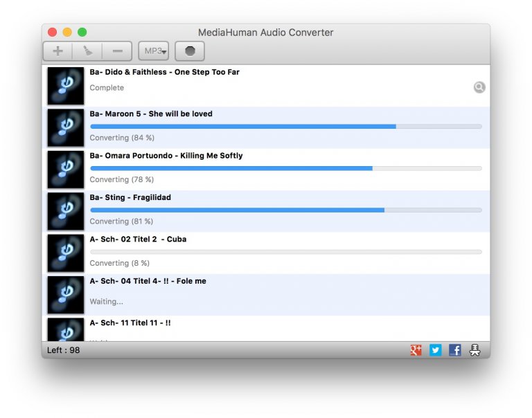Open the MP3 format dropdown
Screen dimensions: 532x418
point(154,51)
